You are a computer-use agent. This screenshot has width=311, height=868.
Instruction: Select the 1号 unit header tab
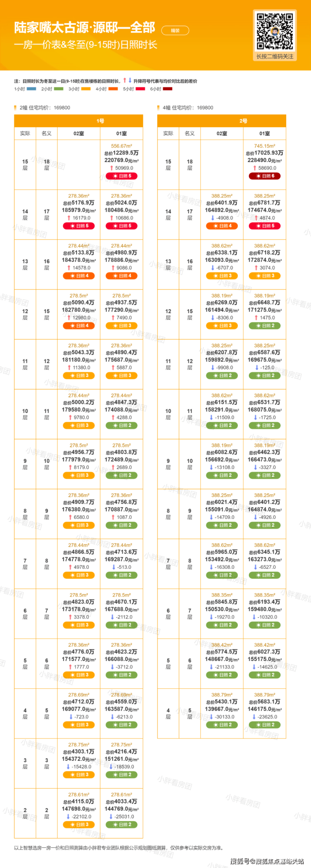click(x=100, y=121)
